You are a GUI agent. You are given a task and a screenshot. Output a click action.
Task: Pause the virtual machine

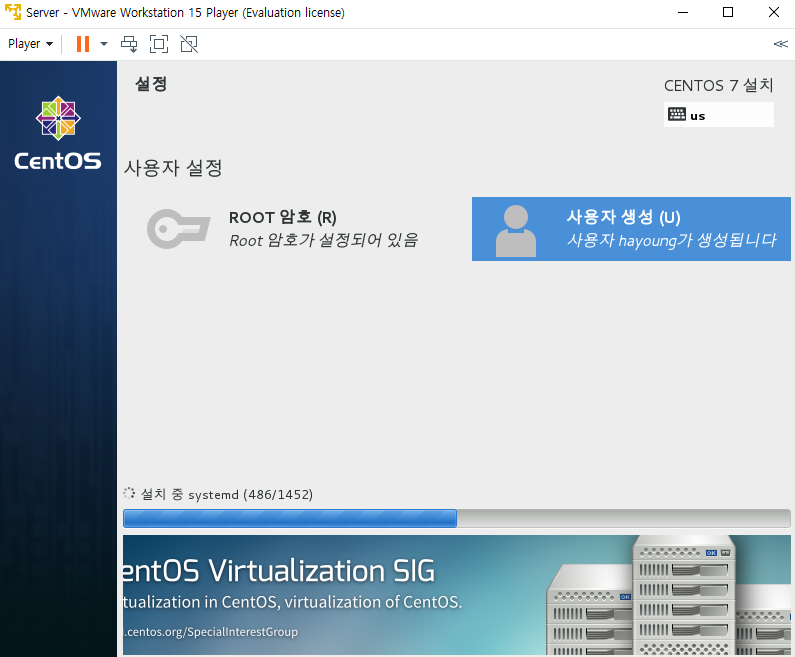(x=83, y=44)
